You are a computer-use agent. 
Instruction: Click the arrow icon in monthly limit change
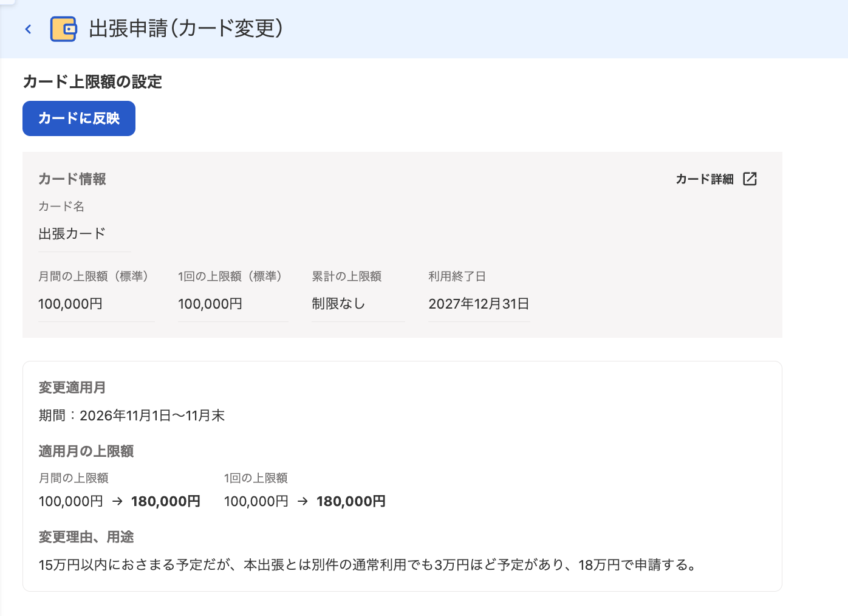(x=117, y=502)
